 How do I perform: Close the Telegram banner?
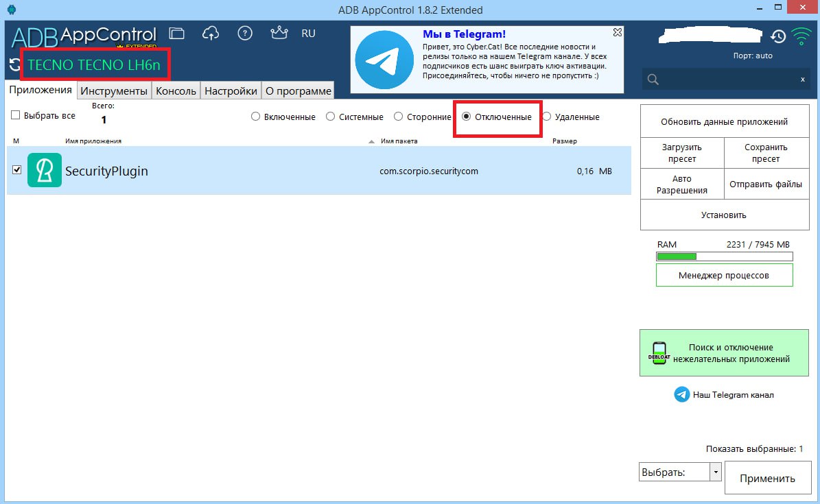tap(617, 32)
